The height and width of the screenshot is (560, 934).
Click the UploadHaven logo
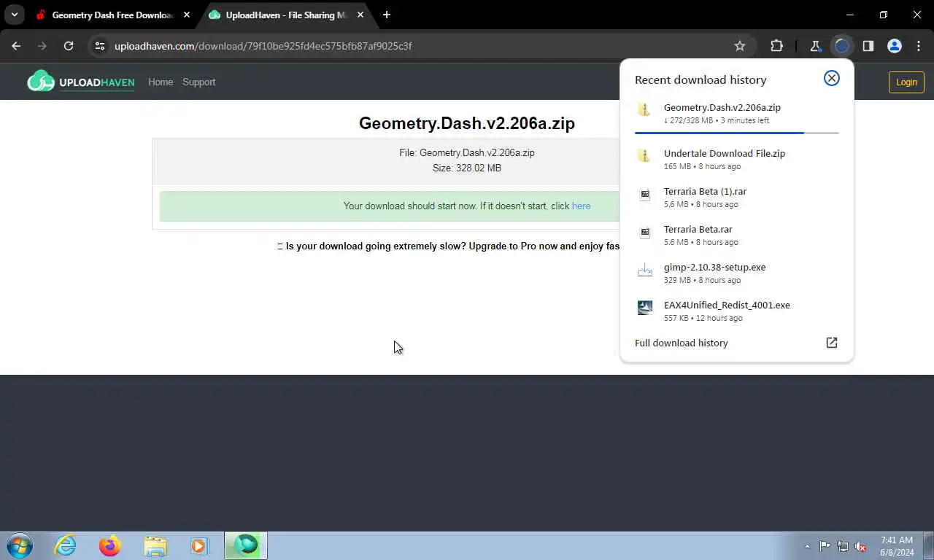pos(81,81)
